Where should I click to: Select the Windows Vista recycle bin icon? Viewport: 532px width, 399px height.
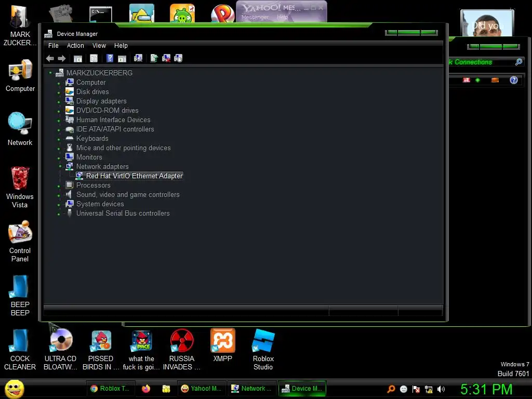tap(20, 187)
